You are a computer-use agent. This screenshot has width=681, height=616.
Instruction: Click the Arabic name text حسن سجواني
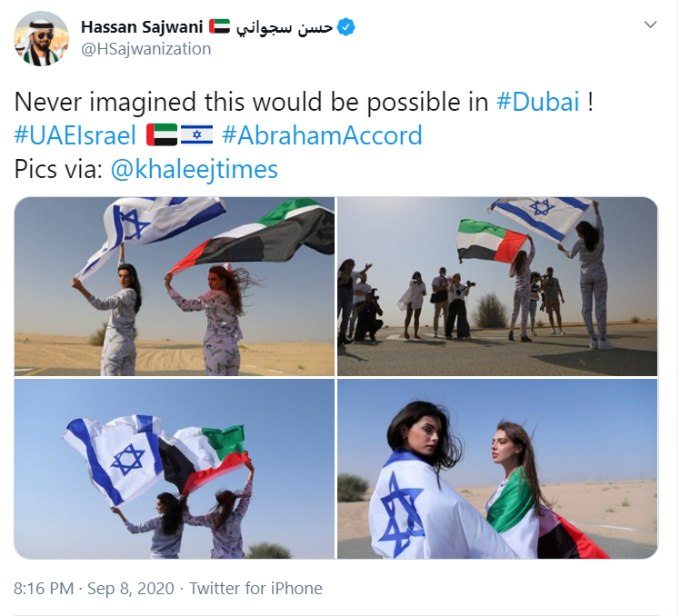tap(285, 27)
